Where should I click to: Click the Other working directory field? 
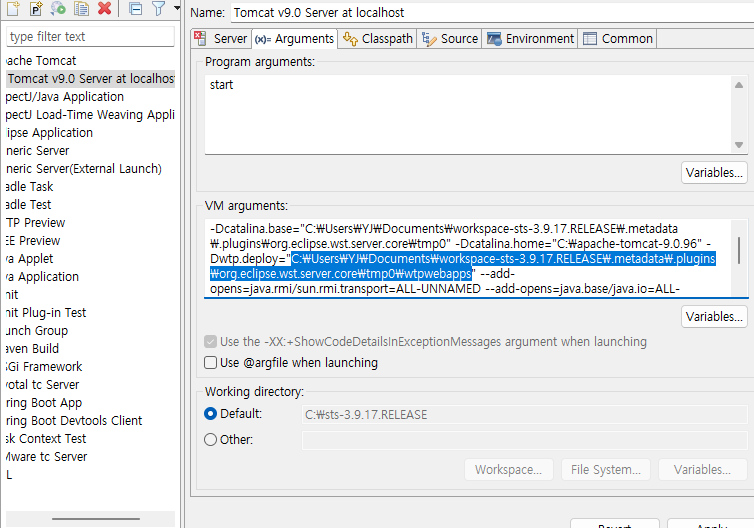525,440
